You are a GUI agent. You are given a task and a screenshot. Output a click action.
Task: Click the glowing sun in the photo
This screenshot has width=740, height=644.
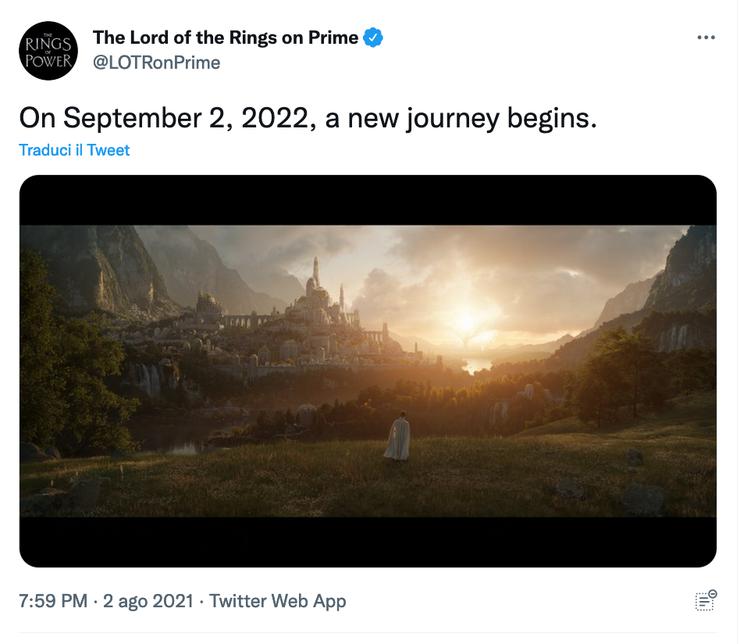click(x=466, y=321)
